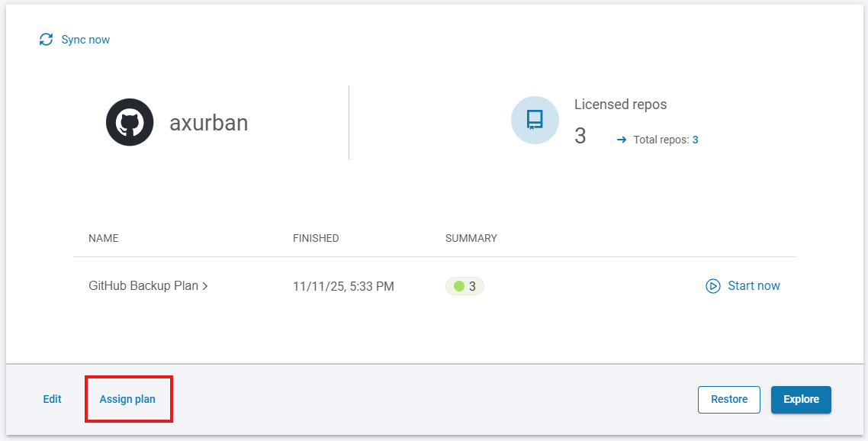Click the GitHub octocat logo
Image resolution: width=868 pixels, height=441 pixels.
[x=130, y=122]
